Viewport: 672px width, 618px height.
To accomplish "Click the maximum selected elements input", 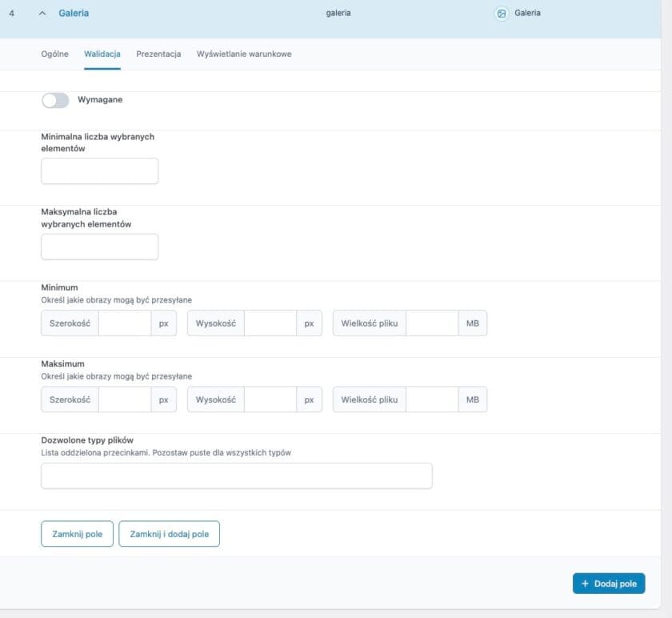I will pos(99,247).
